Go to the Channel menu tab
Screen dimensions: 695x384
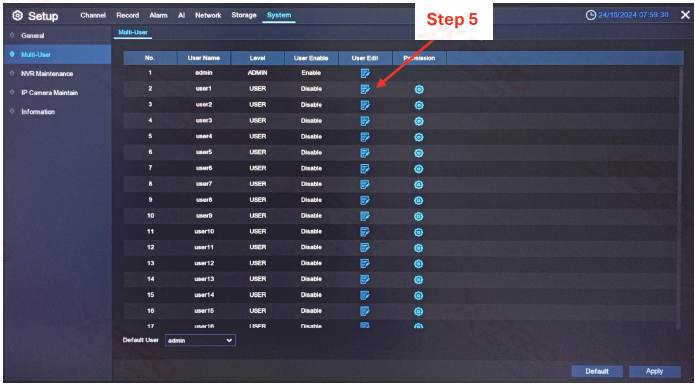93,16
